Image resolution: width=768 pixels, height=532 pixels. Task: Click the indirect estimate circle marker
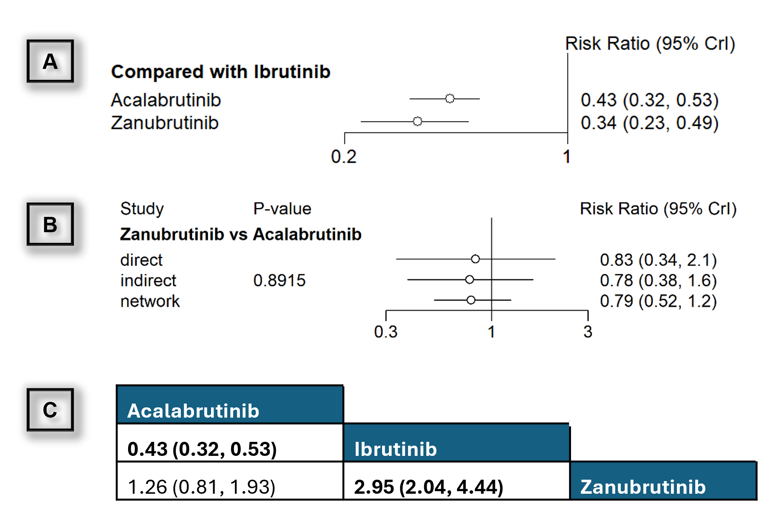pyautogui.click(x=469, y=279)
